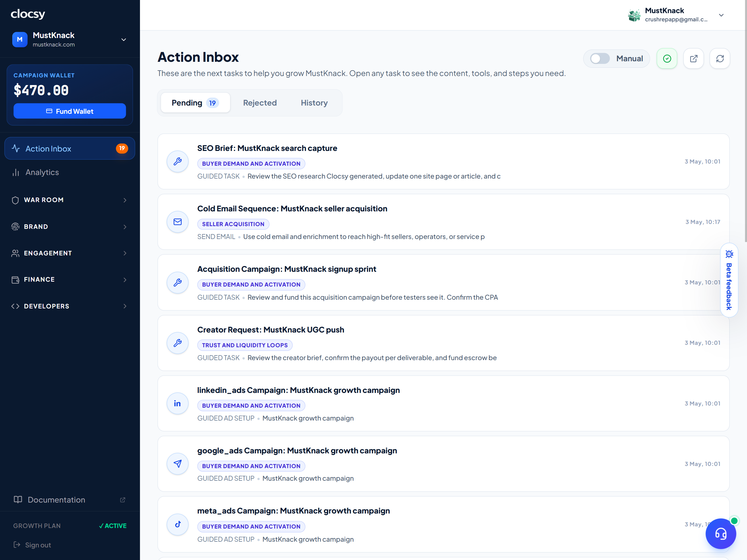Viewport: 747px width, 560px height.
Task: Click the 19 count badge on Pending tab
Action: [x=212, y=103]
